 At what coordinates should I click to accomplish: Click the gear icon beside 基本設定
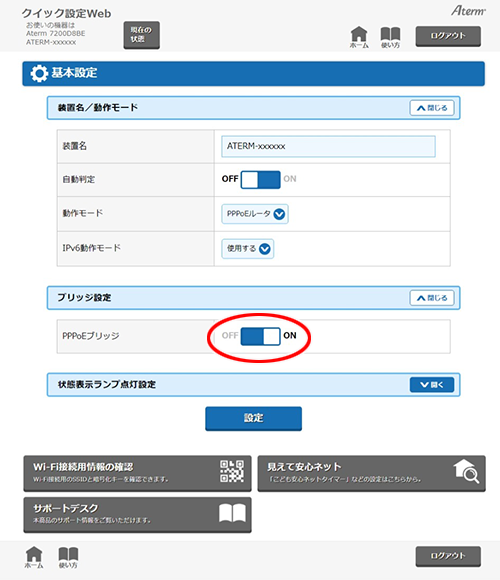point(39,74)
